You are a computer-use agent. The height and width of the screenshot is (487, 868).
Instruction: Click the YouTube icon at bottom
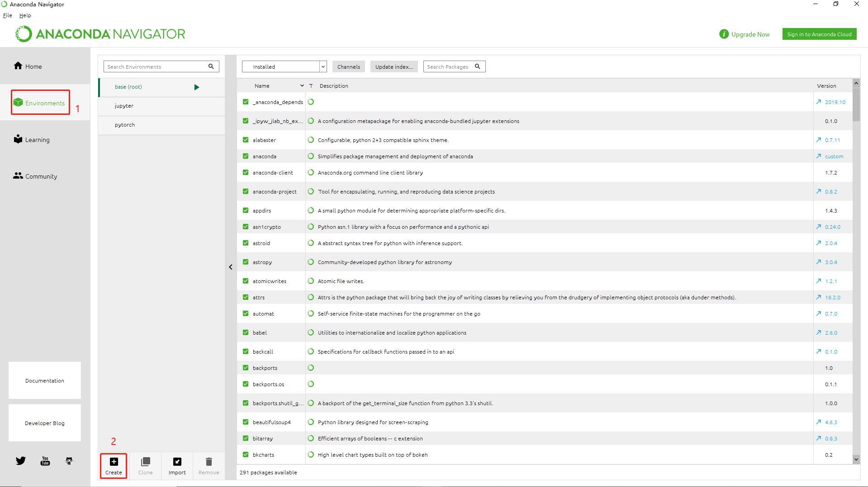tap(45, 461)
